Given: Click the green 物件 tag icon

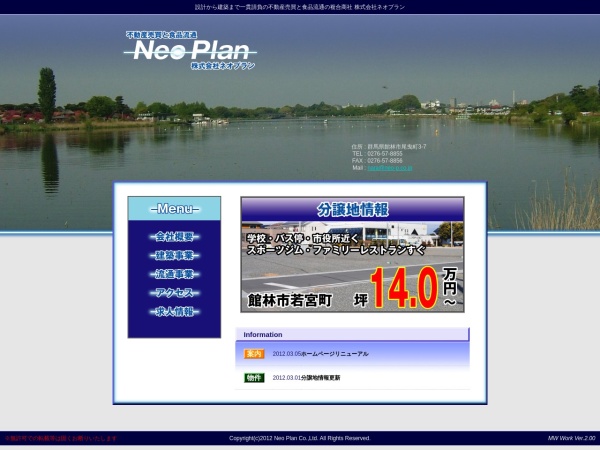Looking at the screenshot, I should click(254, 378).
